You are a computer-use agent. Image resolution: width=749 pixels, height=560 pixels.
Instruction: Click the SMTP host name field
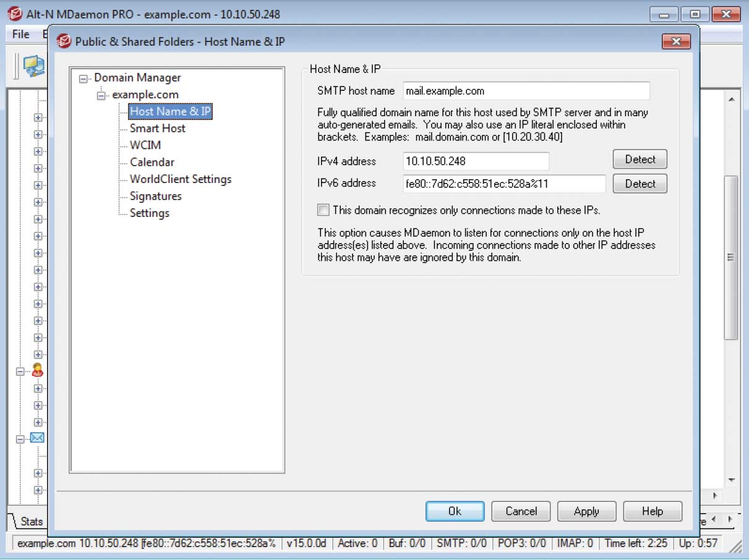(526, 91)
